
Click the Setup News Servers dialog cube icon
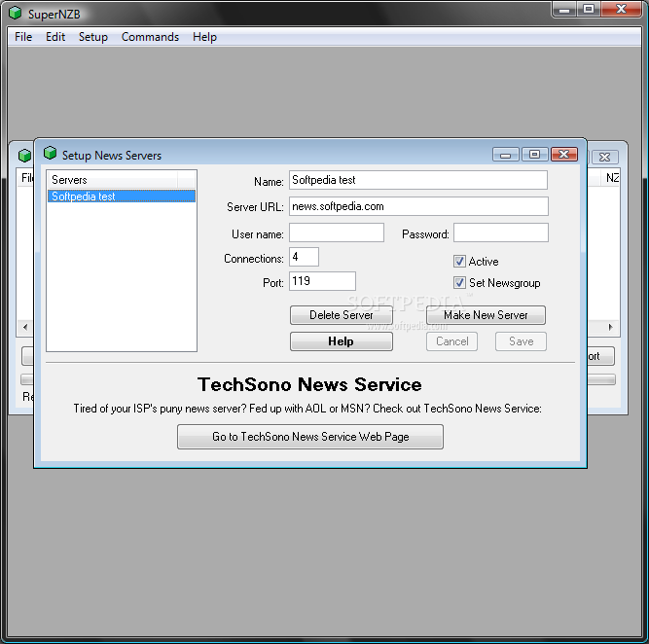click(50, 154)
